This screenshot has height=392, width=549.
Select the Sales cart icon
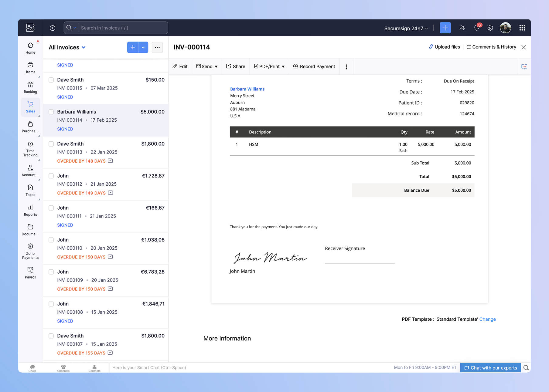pyautogui.click(x=30, y=104)
